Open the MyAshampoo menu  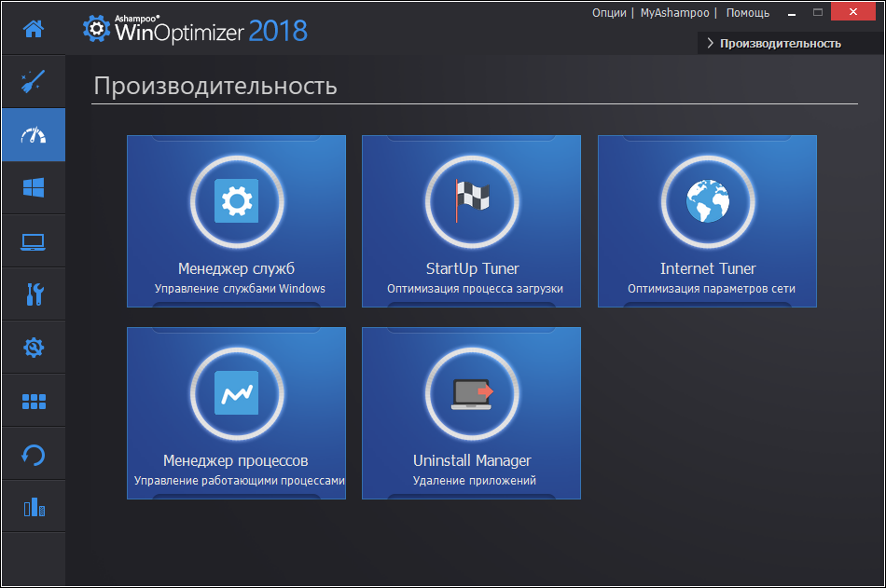pyautogui.click(x=674, y=12)
